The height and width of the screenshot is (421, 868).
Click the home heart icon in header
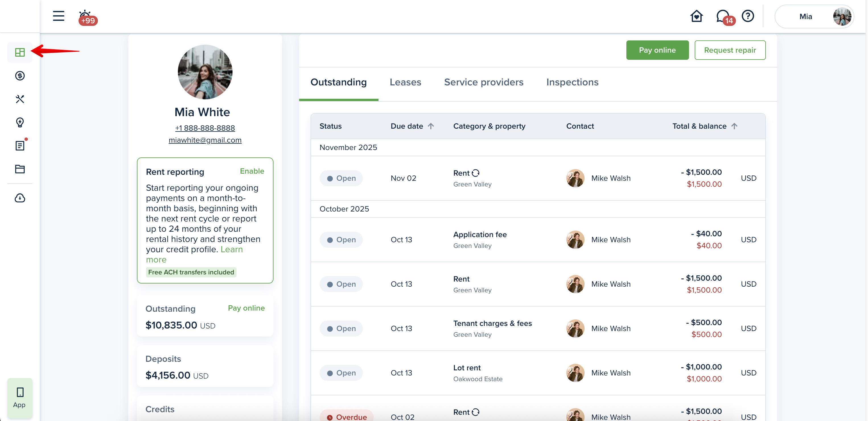click(696, 16)
